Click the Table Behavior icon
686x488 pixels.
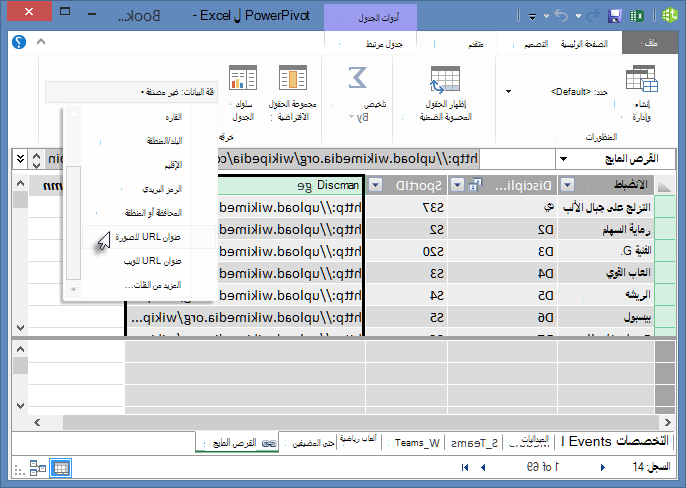(243, 77)
